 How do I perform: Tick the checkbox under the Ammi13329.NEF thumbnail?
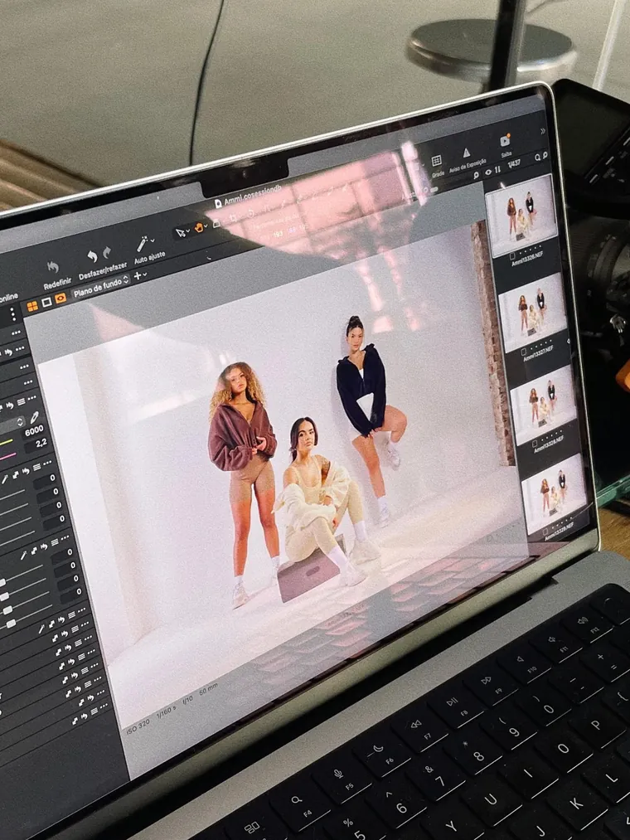point(545,532)
